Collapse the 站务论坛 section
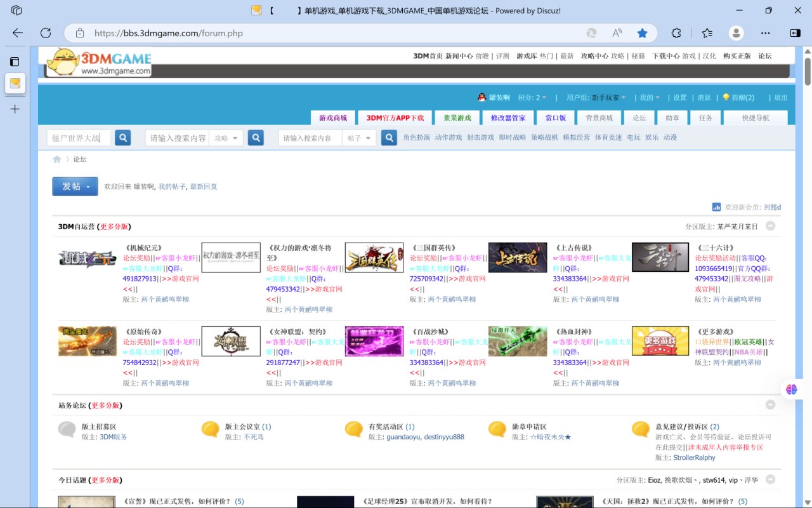 coord(770,404)
